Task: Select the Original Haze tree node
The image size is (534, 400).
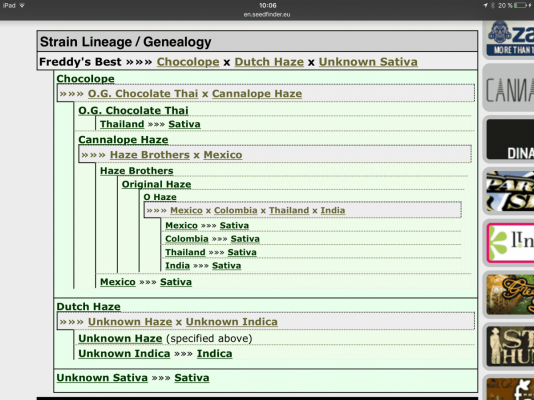Action: click(156, 185)
